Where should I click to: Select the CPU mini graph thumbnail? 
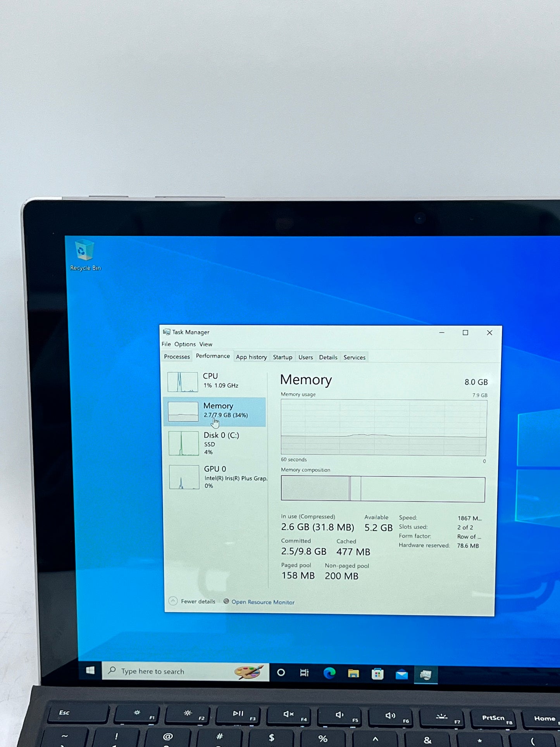pyautogui.click(x=183, y=381)
